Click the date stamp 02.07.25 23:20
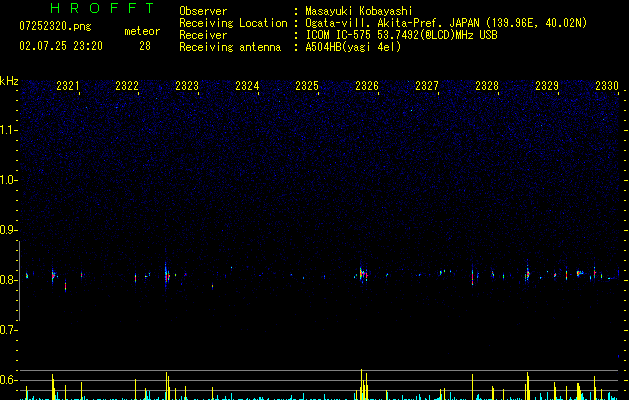629x400 pixels. 61,46
